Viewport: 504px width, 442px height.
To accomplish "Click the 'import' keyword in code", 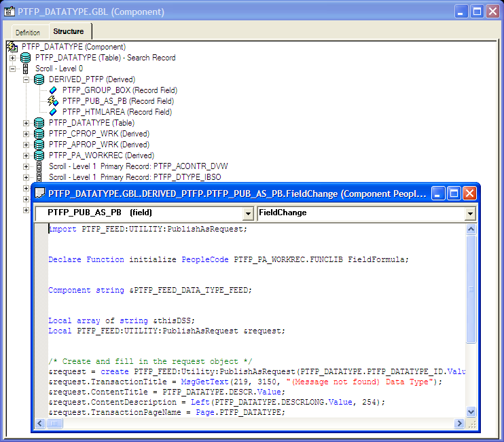I will tap(62, 229).
